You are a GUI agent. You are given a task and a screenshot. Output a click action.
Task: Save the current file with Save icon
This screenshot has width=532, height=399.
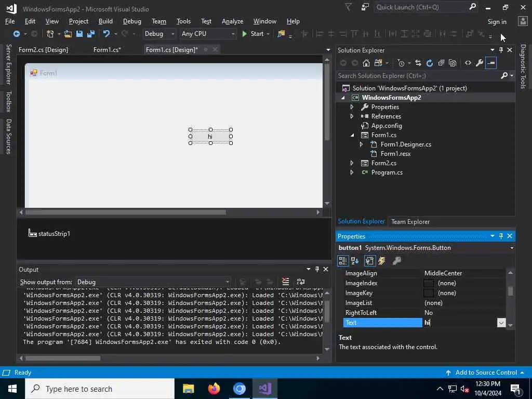(79, 34)
